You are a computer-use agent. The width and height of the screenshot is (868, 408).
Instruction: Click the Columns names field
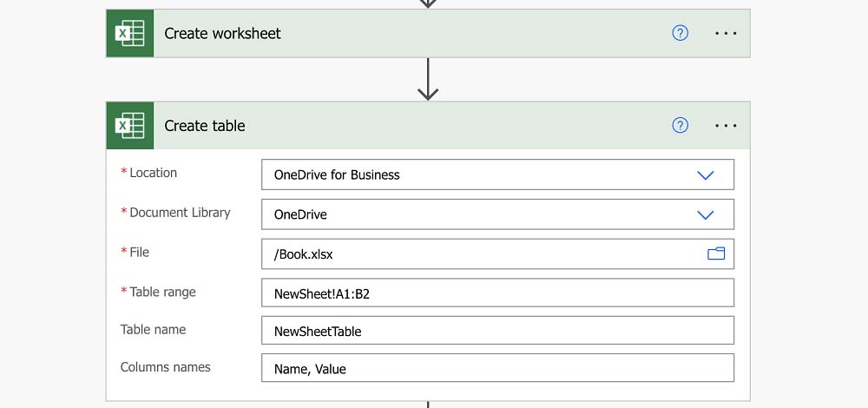(x=497, y=368)
